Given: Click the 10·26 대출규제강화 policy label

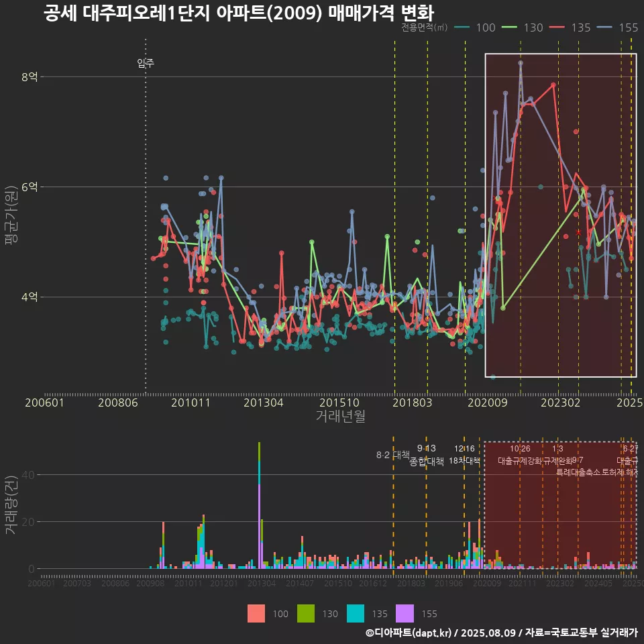Looking at the screenshot, I should click(520, 455).
